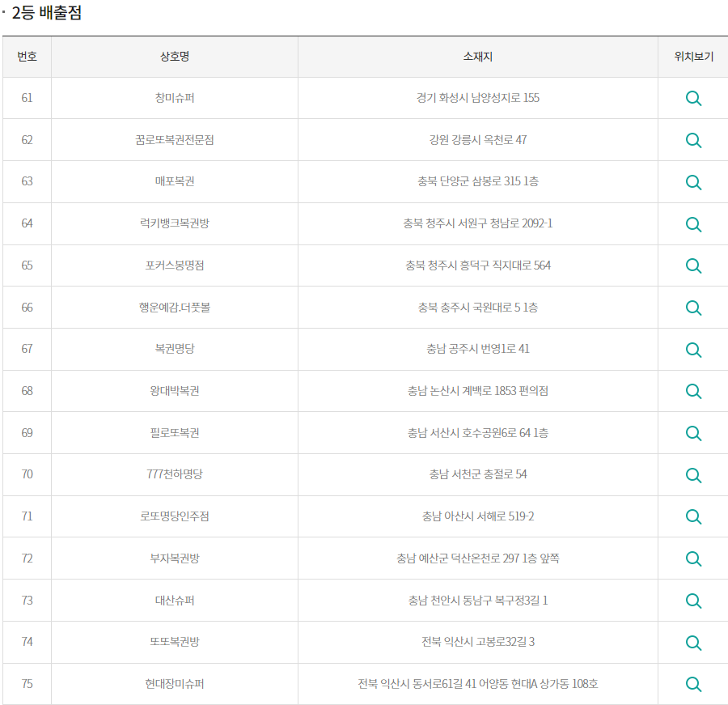Click row number 70
This screenshot has width=728, height=705.
27,474
